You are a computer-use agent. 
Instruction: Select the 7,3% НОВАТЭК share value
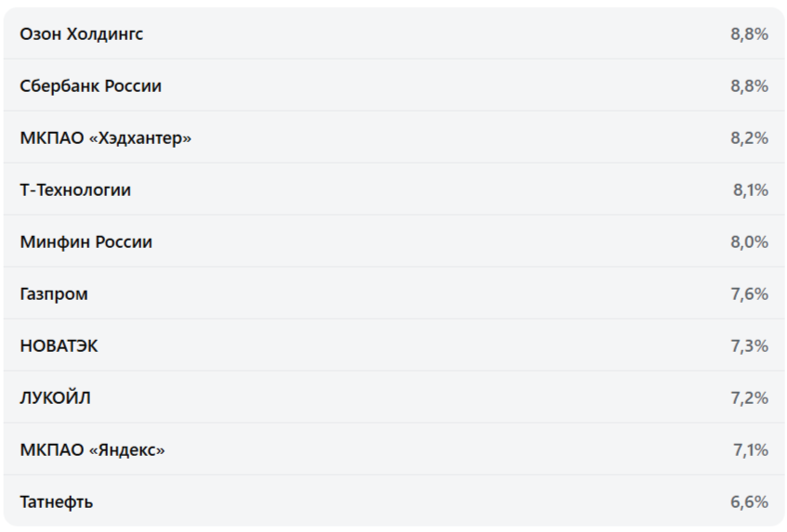click(x=749, y=346)
